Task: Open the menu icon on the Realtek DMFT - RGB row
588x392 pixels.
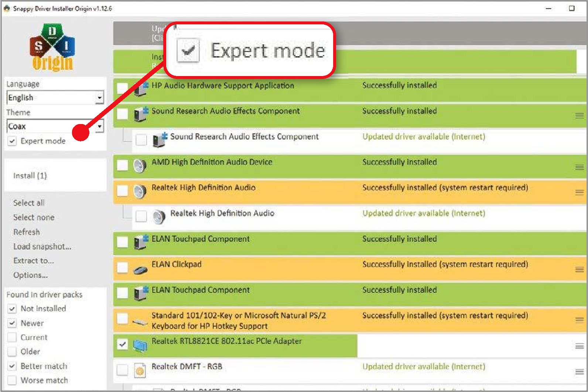Action: coord(580,372)
